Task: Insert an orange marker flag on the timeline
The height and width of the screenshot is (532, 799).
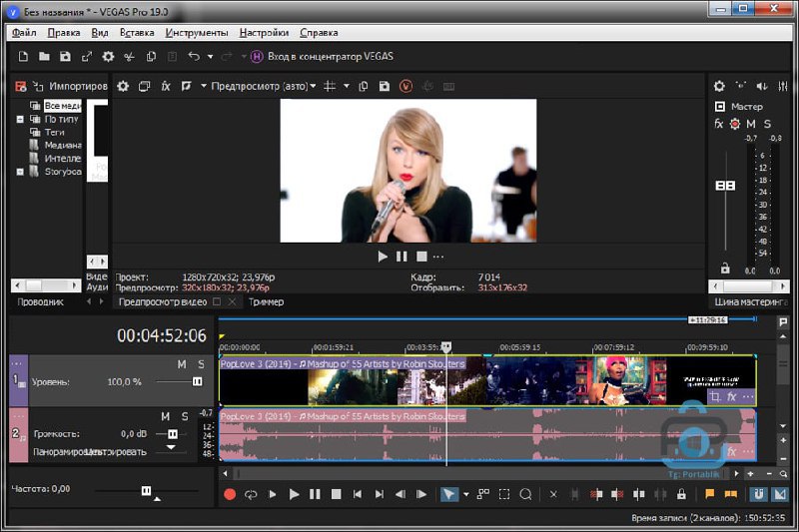Action: coord(709,493)
